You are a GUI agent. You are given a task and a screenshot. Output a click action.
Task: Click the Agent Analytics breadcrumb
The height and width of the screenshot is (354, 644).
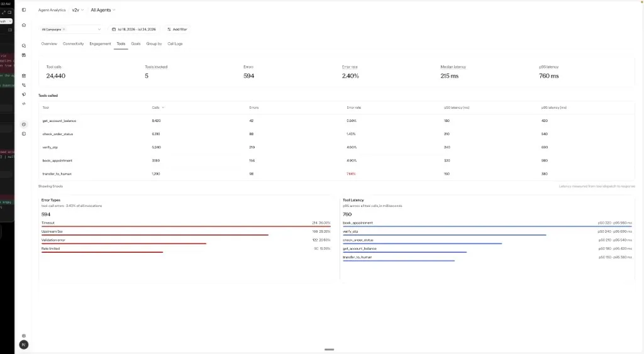(52, 10)
